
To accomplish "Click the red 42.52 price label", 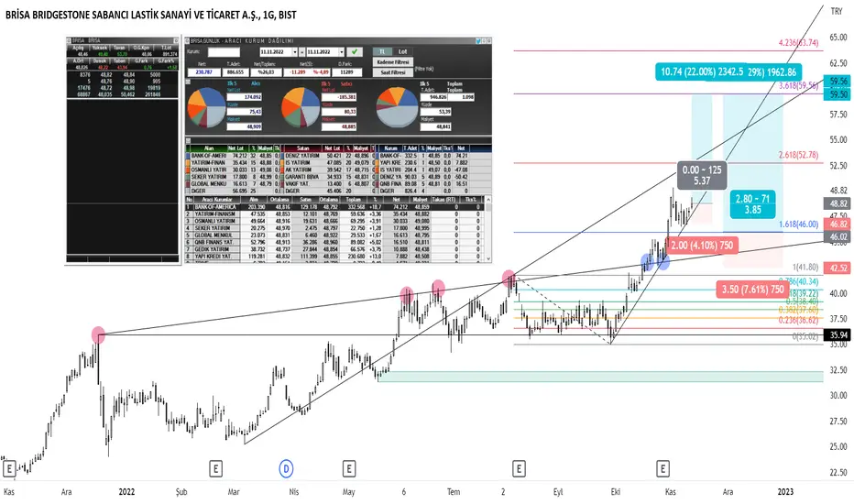I will (x=838, y=268).
